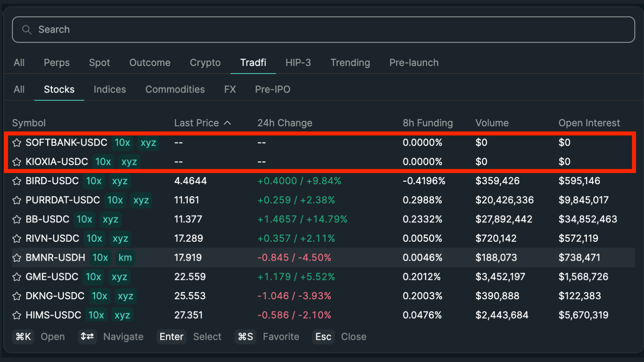This screenshot has width=644, height=362.
Task: Open the Spot tab
Action: coord(99,63)
